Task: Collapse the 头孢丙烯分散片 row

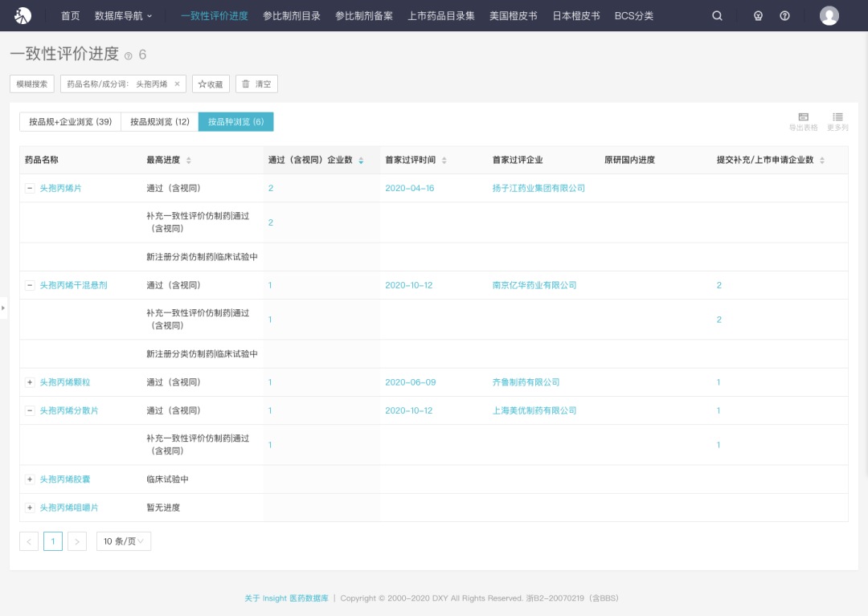Action: [30, 411]
